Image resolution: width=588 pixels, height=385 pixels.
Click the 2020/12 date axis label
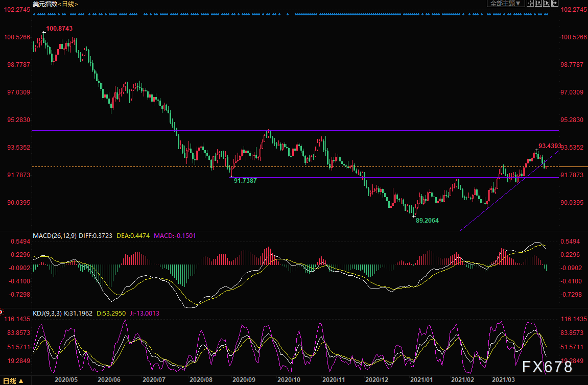[x=377, y=380]
